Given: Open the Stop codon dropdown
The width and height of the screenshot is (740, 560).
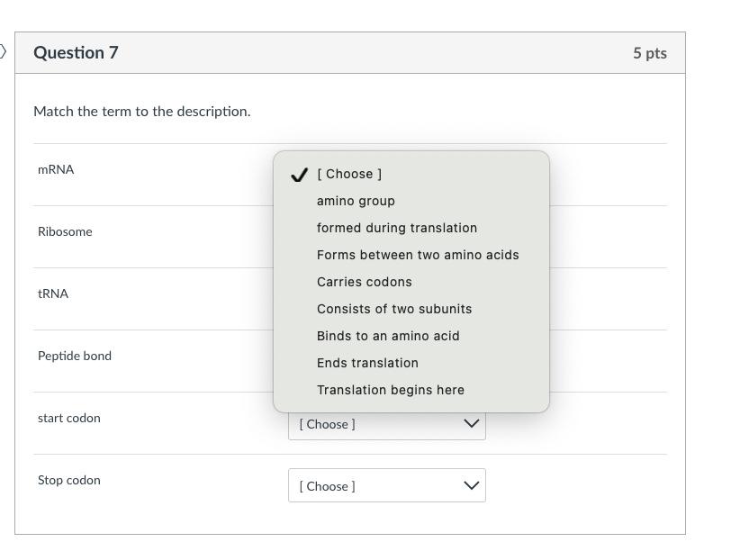Looking at the screenshot, I should (387, 485).
